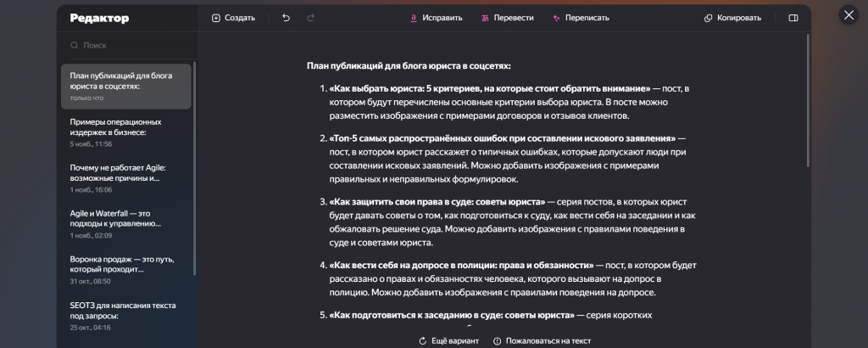This screenshot has width=868, height=348.
Task: Click item Как защитить свои права в суде
Action: tap(437, 202)
